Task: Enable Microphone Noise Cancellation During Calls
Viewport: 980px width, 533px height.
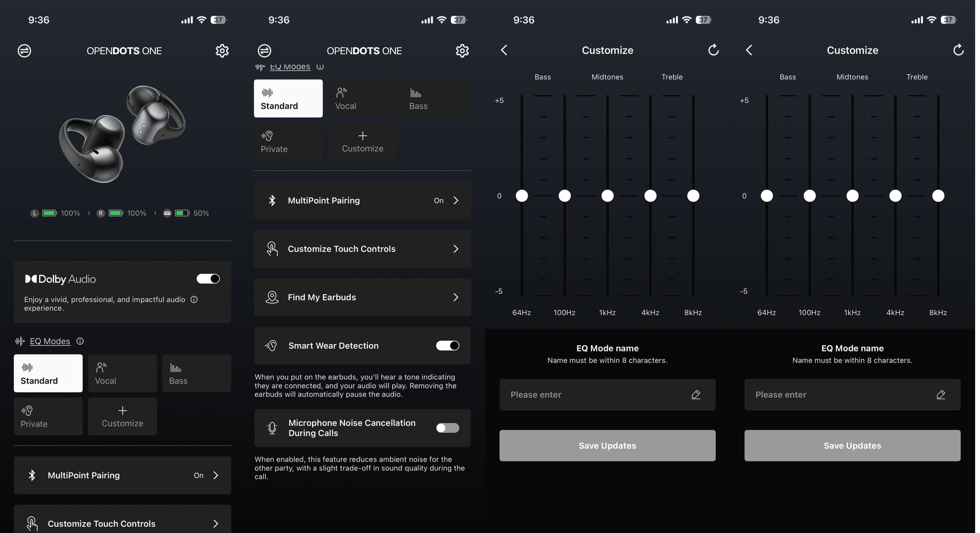Action: coord(447,428)
